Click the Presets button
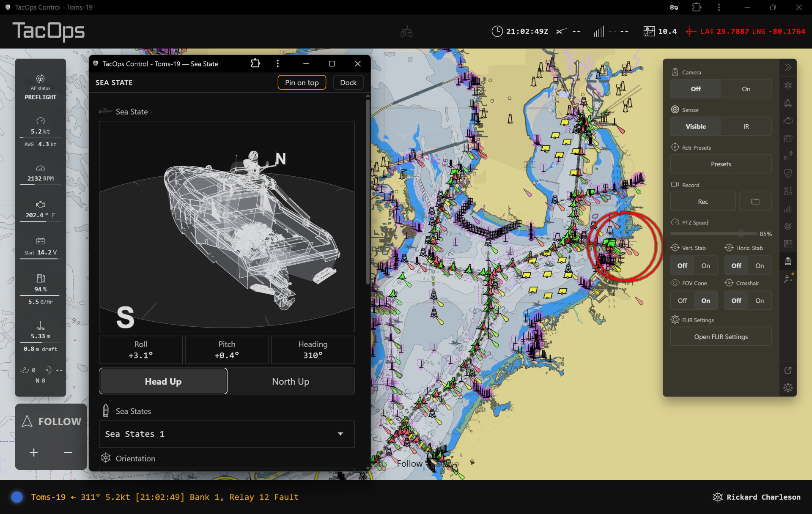Image resolution: width=812 pixels, height=514 pixels. [x=721, y=164]
